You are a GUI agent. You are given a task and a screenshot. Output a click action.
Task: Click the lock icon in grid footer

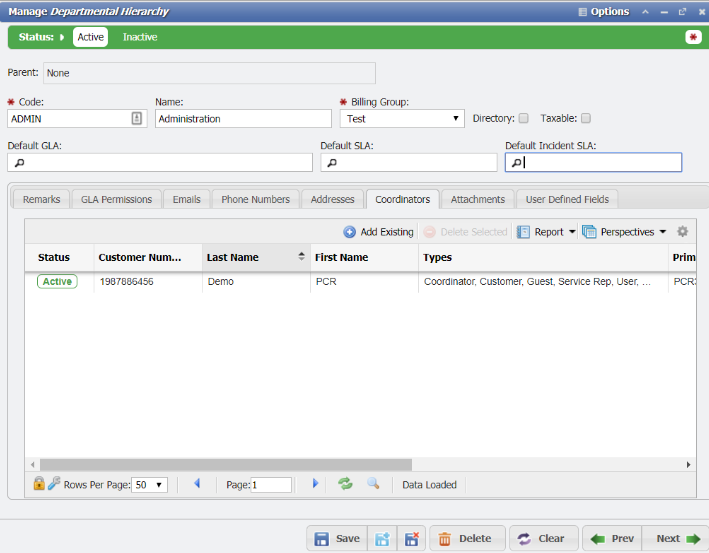tap(39, 484)
